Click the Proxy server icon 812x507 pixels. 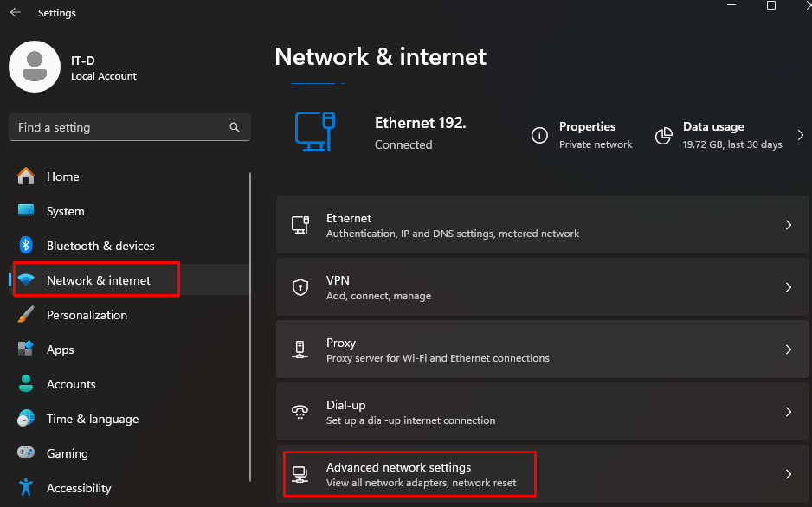pos(300,349)
